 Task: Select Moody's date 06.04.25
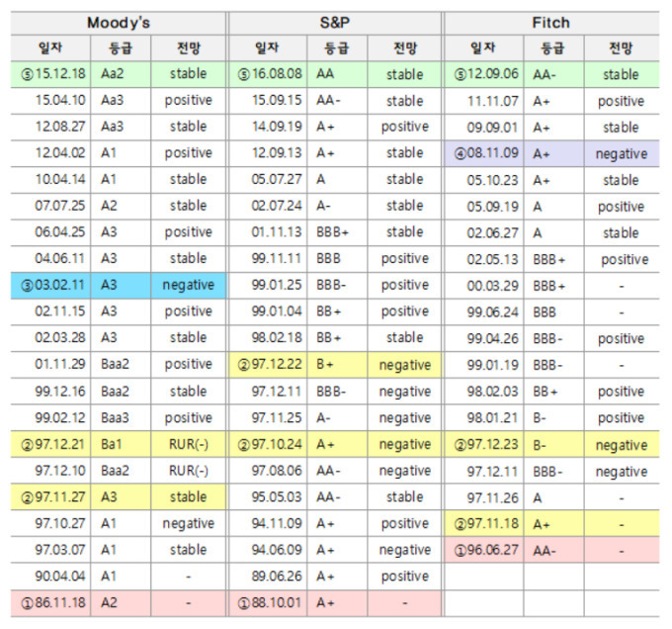[60, 232]
